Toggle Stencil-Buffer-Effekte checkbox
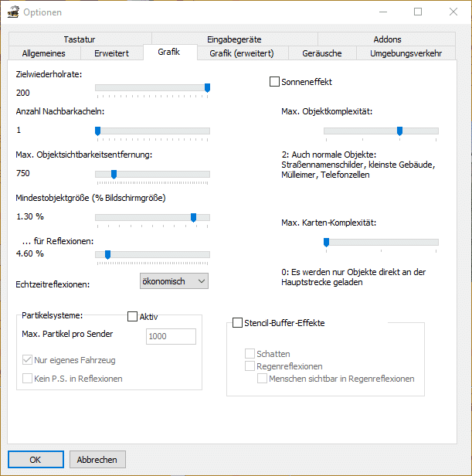 tap(238, 323)
